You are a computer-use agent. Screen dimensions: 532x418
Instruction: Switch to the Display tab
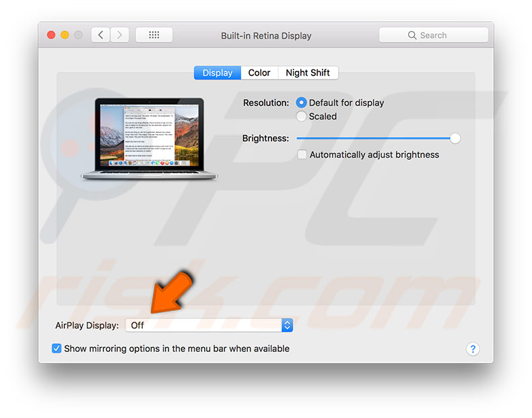[x=218, y=73]
